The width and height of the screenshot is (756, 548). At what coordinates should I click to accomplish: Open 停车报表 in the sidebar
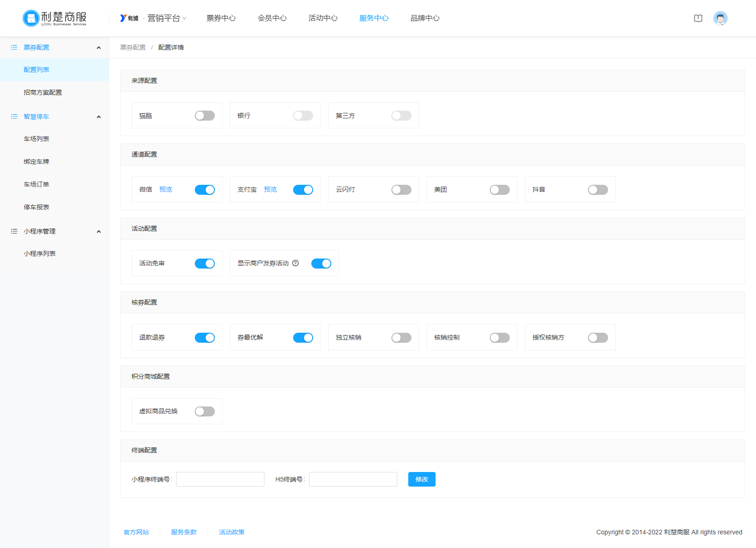coord(55,207)
